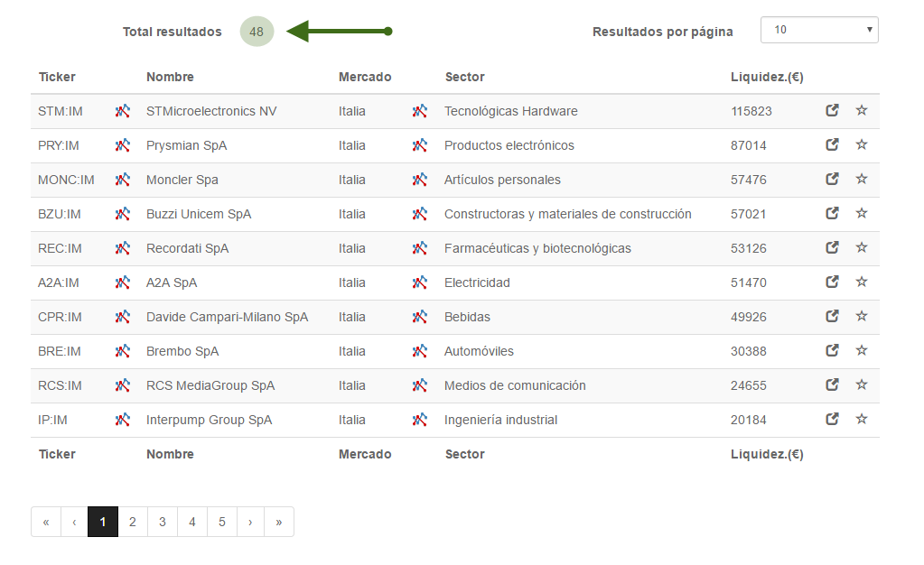Open Recordati SpA external link icon
The width and height of the screenshot is (924, 565).
832,247
